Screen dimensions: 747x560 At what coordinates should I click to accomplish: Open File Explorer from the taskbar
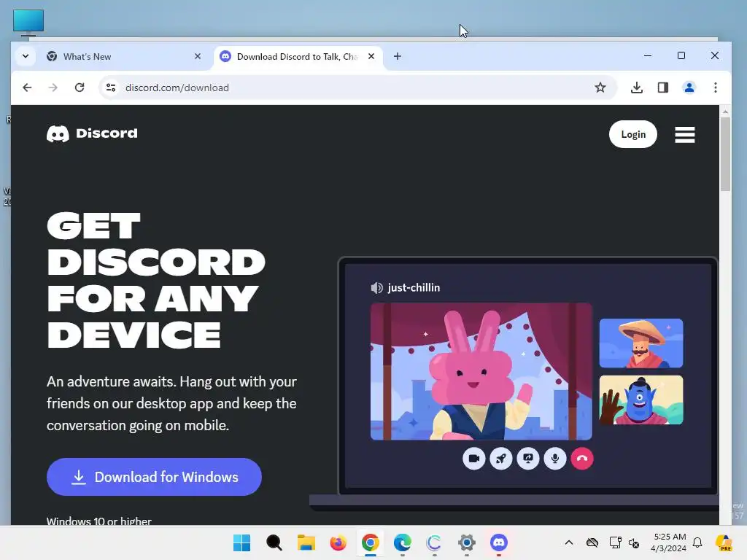pyautogui.click(x=306, y=542)
